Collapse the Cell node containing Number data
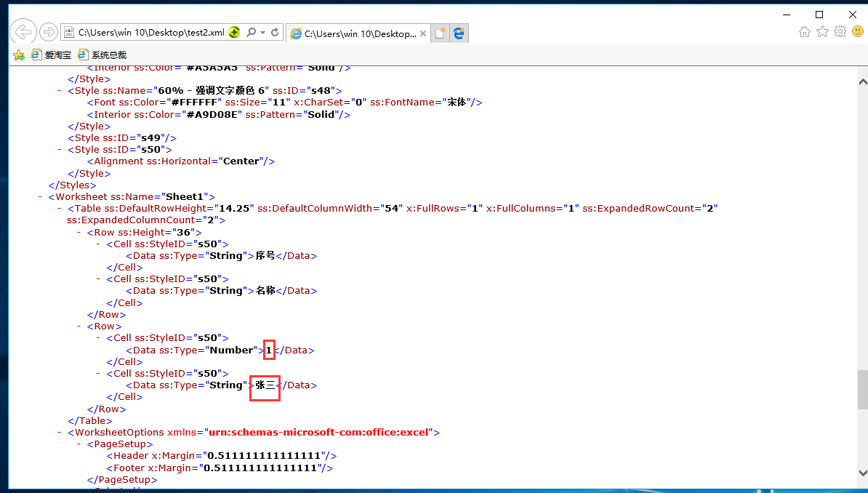Image resolution: width=868 pixels, height=493 pixels. (98, 338)
